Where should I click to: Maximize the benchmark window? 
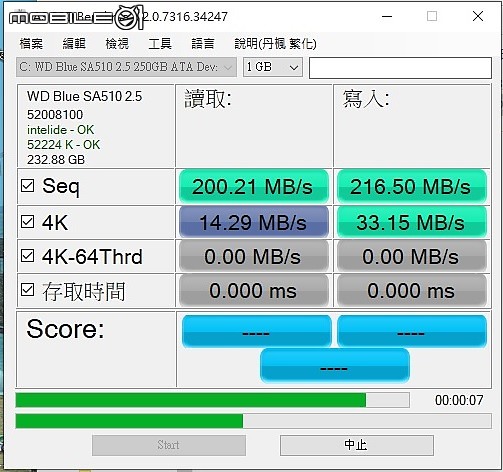coord(432,16)
